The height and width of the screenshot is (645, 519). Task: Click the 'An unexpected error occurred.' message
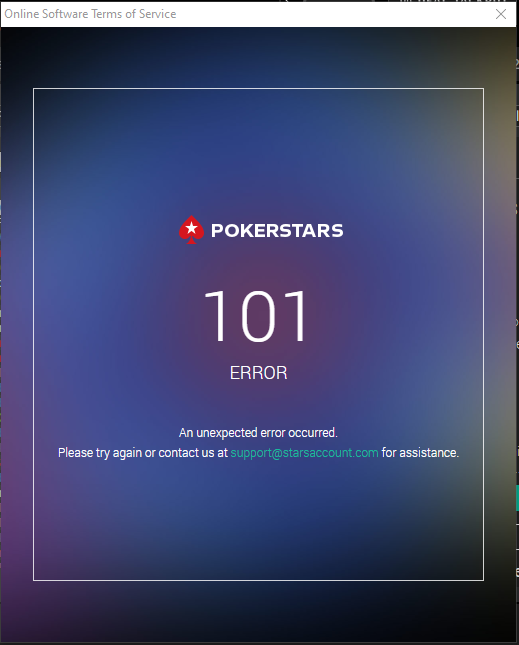[x=258, y=433]
